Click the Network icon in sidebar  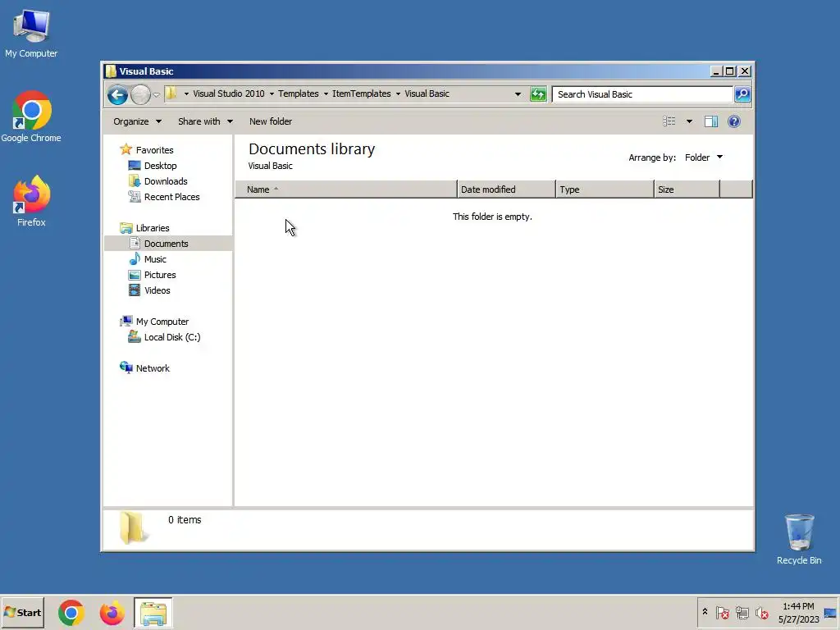tap(126, 367)
